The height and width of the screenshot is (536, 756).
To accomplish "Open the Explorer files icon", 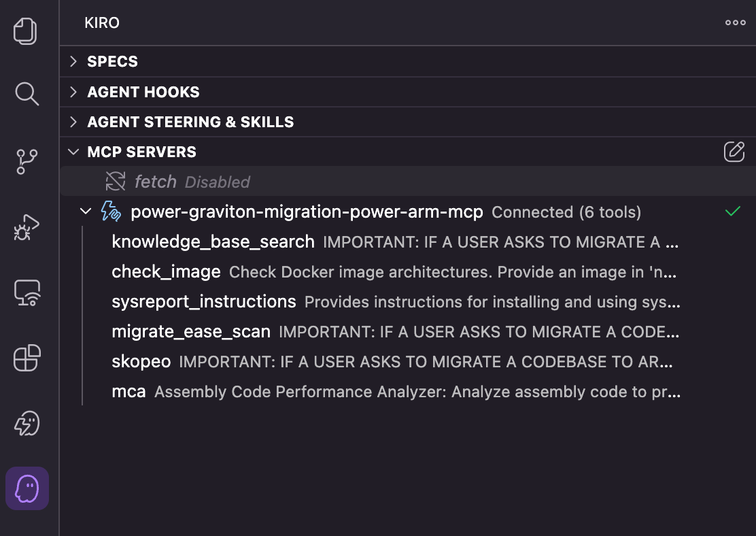I will pyautogui.click(x=25, y=31).
